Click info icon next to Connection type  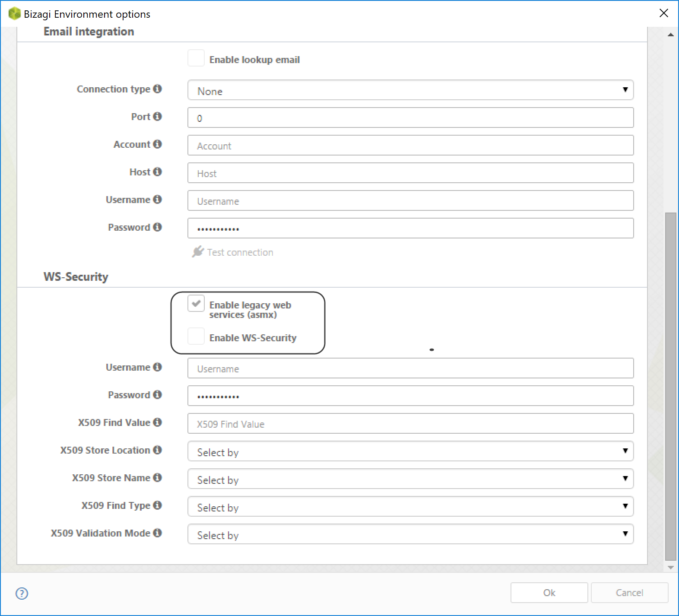tap(157, 89)
